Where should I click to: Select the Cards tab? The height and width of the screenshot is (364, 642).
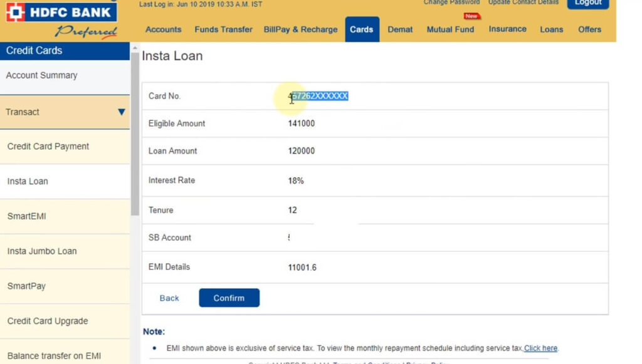click(362, 29)
